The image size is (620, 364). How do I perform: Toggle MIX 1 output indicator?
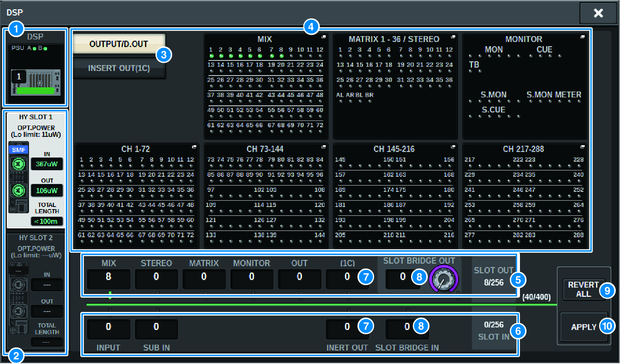211,56
